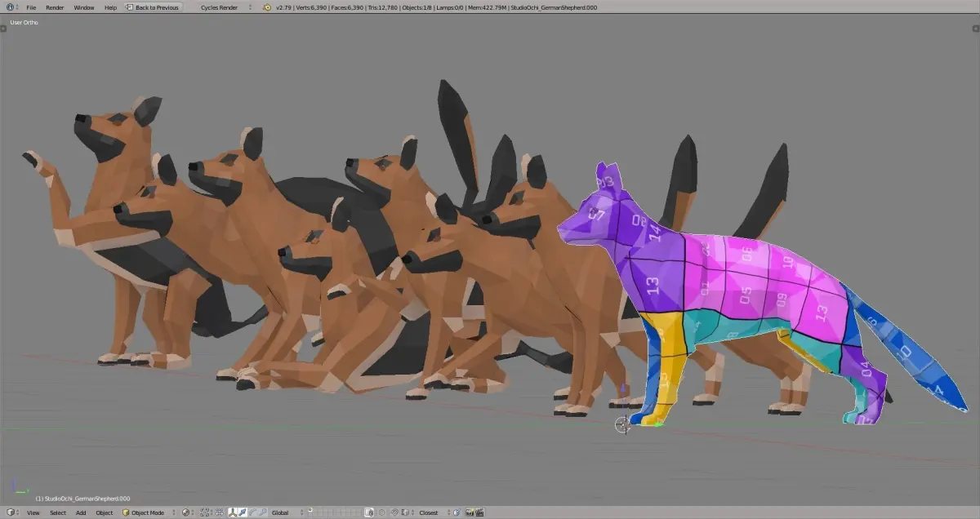The width and height of the screenshot is (980, 519).
Task: Click the Back to Previous button
Action: [152, 7]
